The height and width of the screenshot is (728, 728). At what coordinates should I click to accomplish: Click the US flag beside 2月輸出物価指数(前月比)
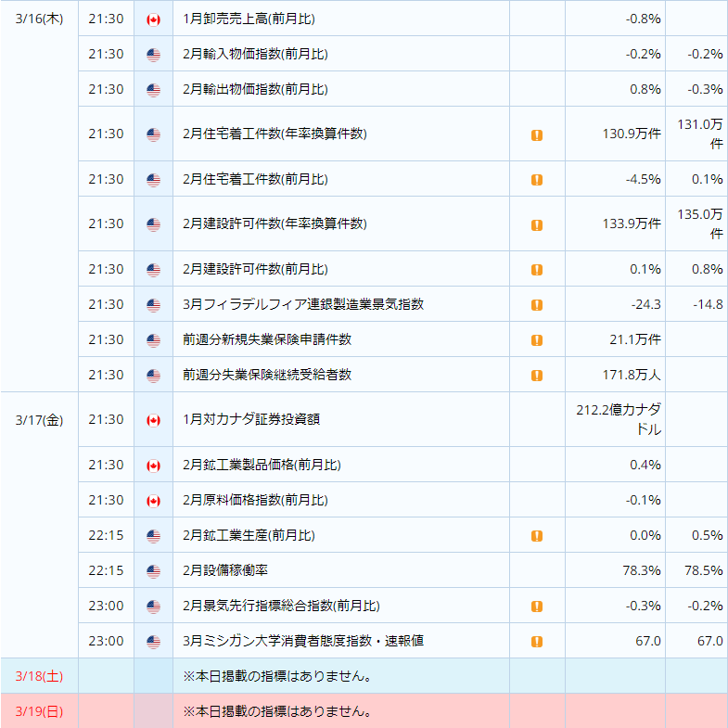point(153,90)
